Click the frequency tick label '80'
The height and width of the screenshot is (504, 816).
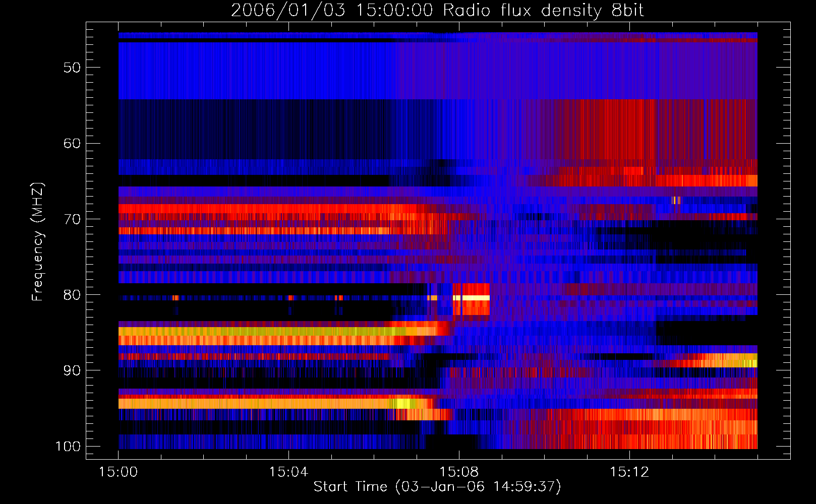pyautogui.click(x=72, y=295)
